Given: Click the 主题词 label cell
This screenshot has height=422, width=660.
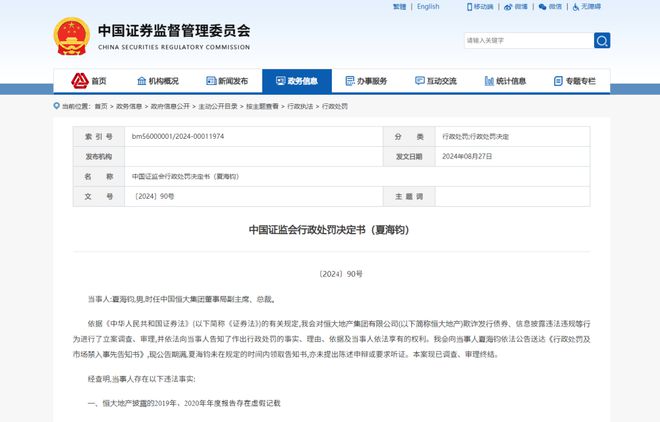Looking at the screenshot, I should click(x=409, y=196).
